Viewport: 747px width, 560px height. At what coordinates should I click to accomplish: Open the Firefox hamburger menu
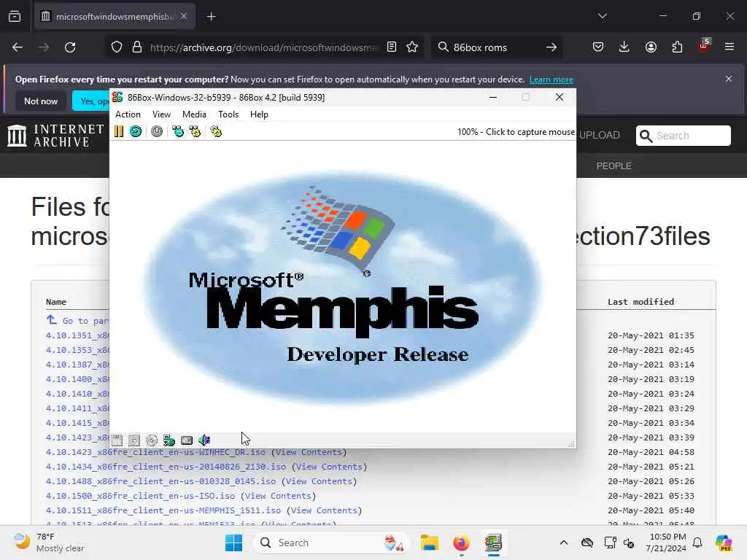click(x=729, y=47)
